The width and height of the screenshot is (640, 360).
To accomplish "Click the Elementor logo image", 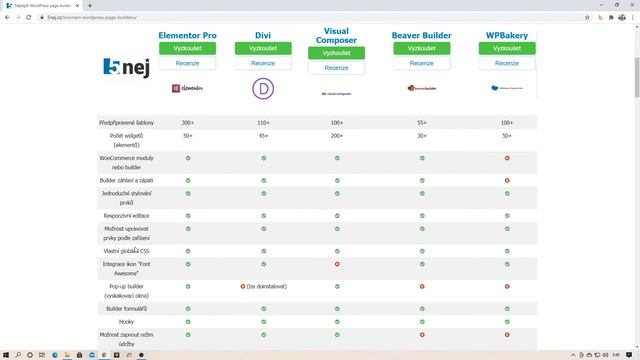I will (187, 88).
